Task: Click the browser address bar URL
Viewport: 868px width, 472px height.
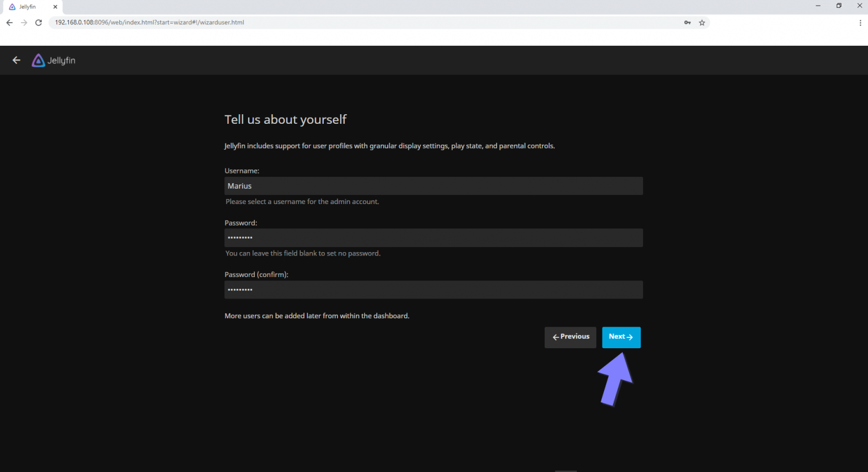Action: tap(149, 23)
